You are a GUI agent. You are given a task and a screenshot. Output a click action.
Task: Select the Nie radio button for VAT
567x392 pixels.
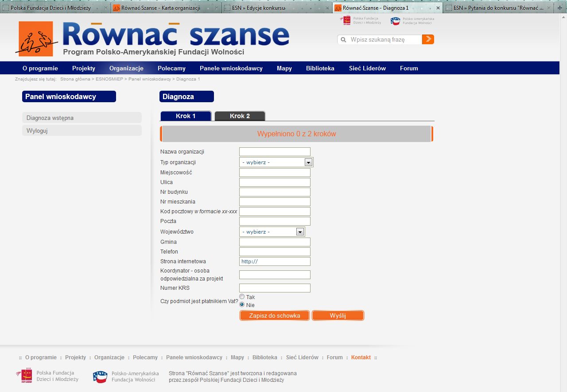coord(242,305)
